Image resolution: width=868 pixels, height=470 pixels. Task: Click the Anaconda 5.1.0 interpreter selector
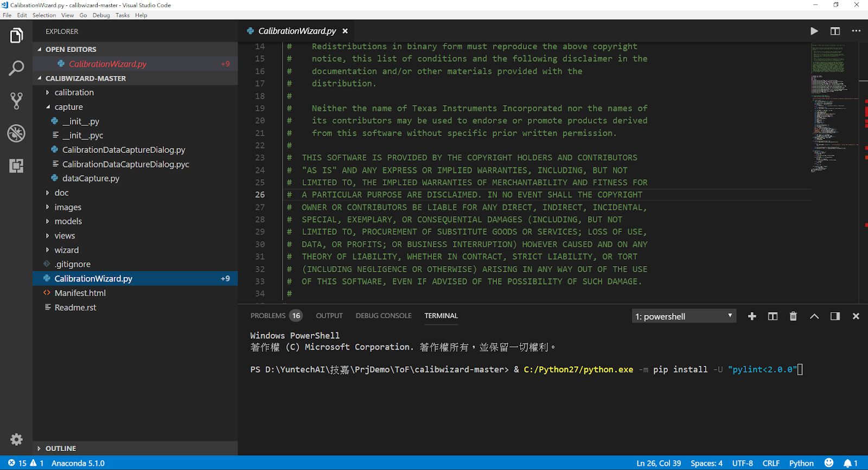tap(78, 463)
